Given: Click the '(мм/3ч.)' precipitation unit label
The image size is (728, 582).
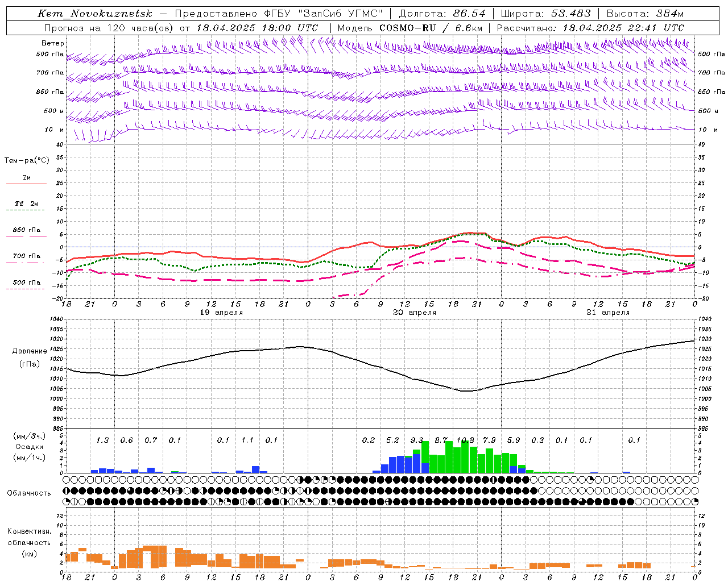Looking at the screenshot, I should pos(28,436).
